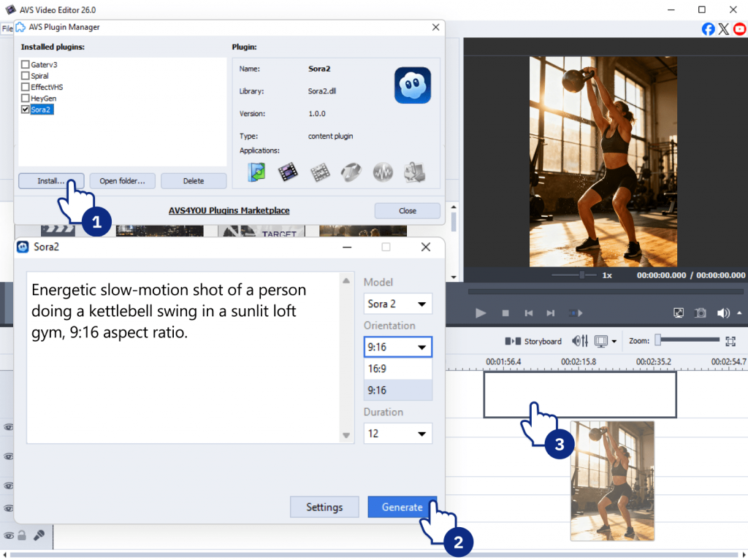Screen dimensions: 748x560
Task: Click the timeline Zoom slider
Action: click(687, 340)
